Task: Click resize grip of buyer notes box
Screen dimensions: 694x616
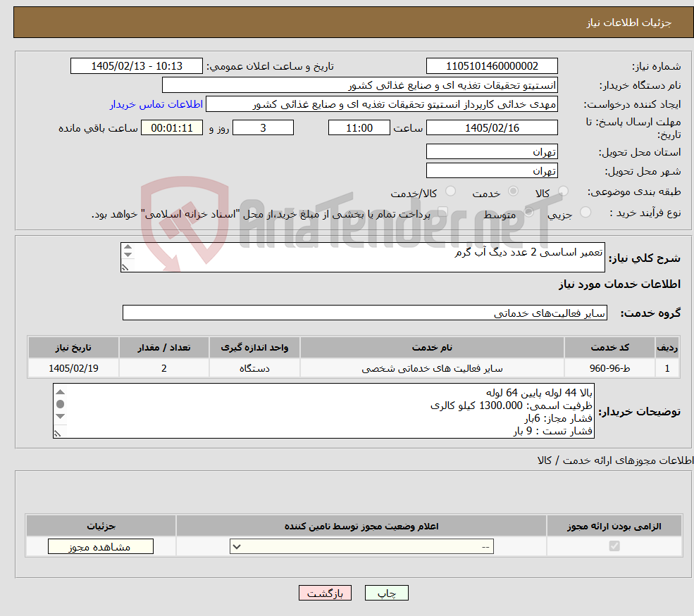Action: 58,434
